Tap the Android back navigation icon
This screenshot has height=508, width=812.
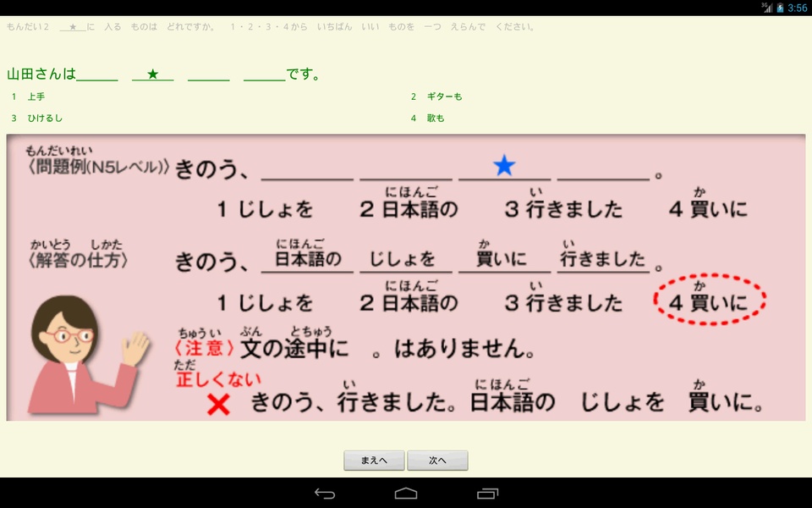pos(325,494)
